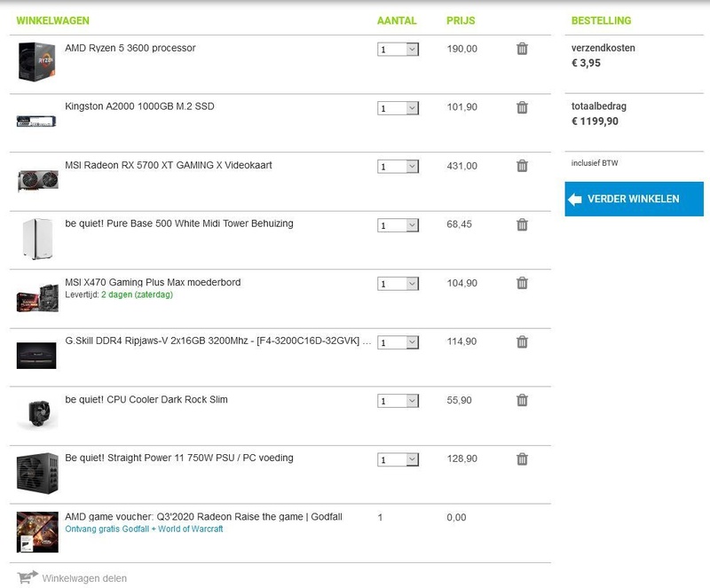
Task: Delete AMD Ryzen 5 3600 processor from cart
Action: click(522, 49)
